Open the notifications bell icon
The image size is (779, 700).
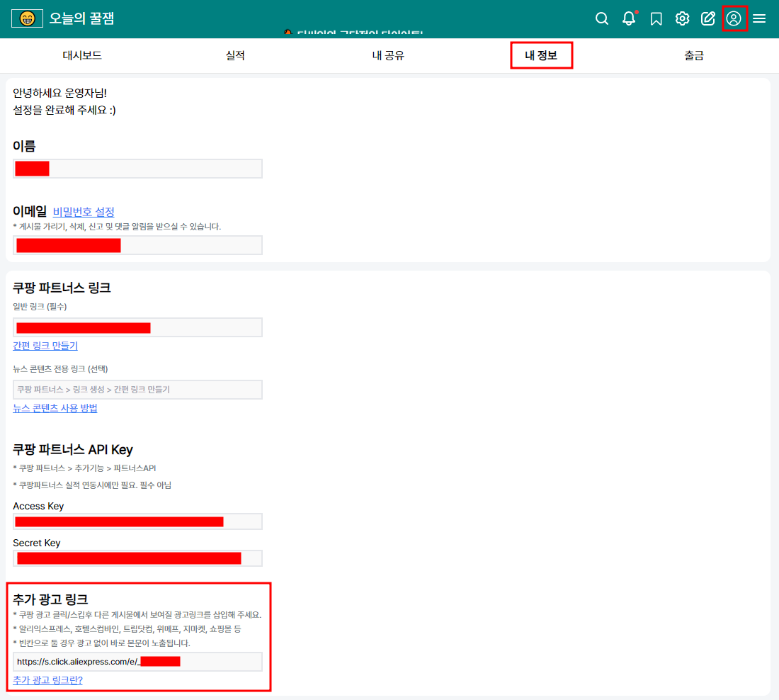629,19
